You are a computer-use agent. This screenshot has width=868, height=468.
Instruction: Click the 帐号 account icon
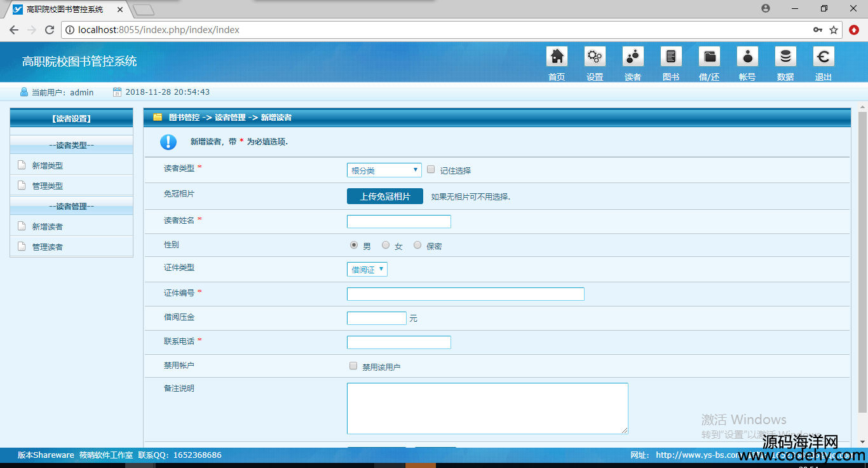coord(747,57)
